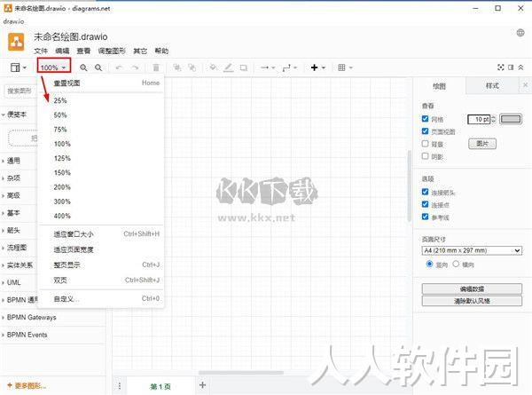The image size is (532, 395).
Task: Click the line color pencil icon
Action: [229, 67]
